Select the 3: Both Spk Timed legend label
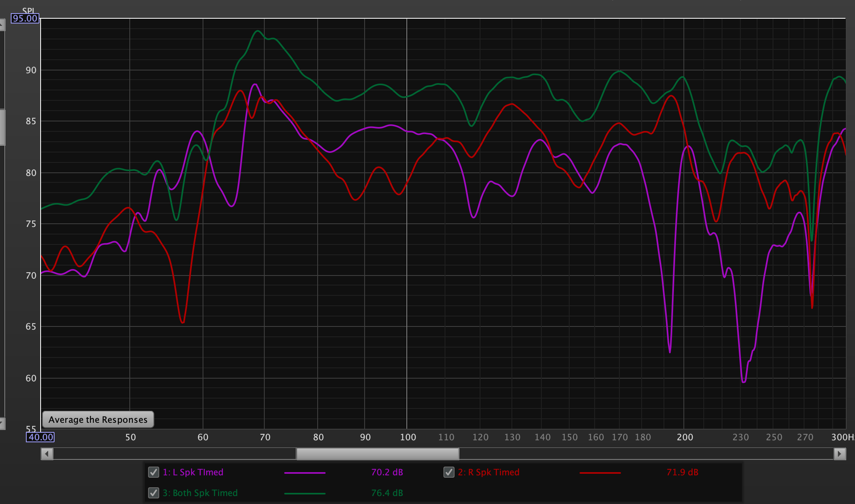The width and height of the screenshot is (855, 504). (x=200, y=493)
